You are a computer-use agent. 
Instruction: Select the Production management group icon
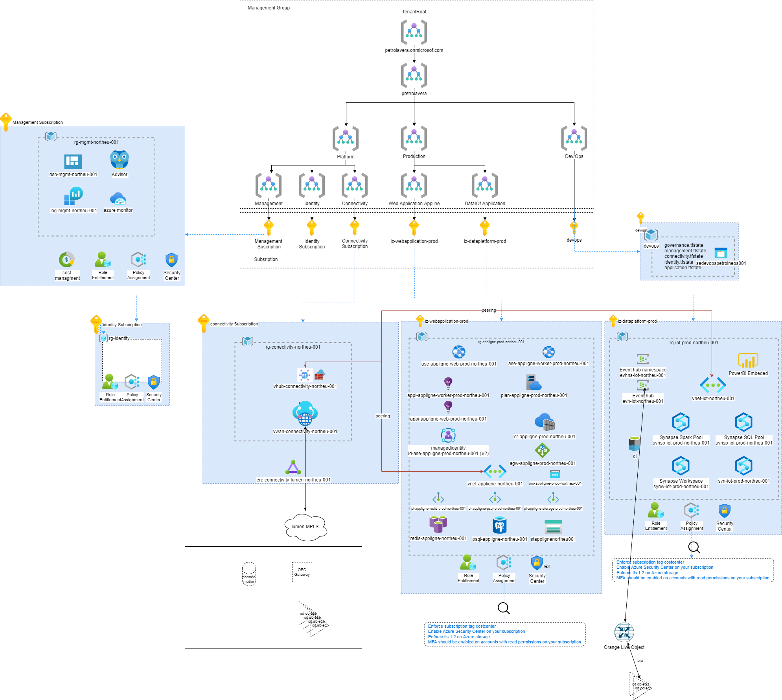point(414,138)
